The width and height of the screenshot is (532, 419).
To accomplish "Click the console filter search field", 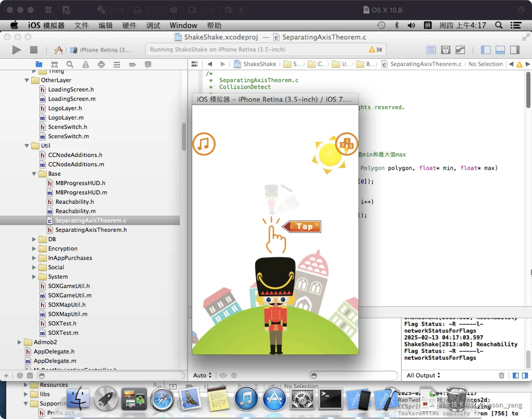I will (353, 376).
